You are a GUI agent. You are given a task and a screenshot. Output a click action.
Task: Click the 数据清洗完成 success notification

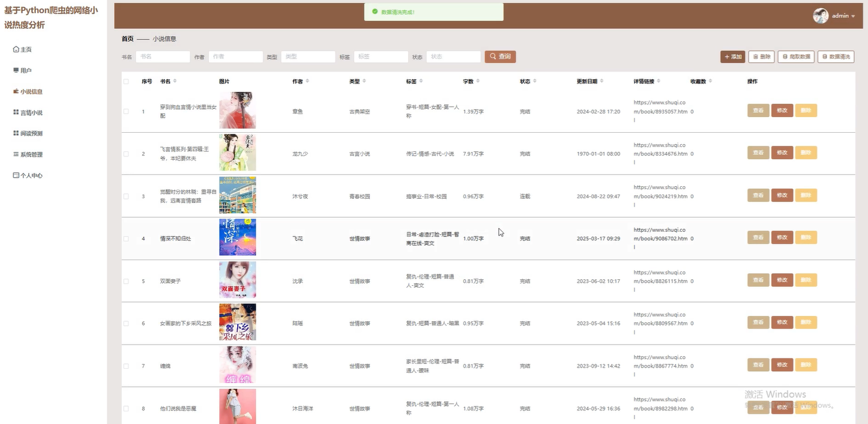pyautogui.click(x=433, y=12)
